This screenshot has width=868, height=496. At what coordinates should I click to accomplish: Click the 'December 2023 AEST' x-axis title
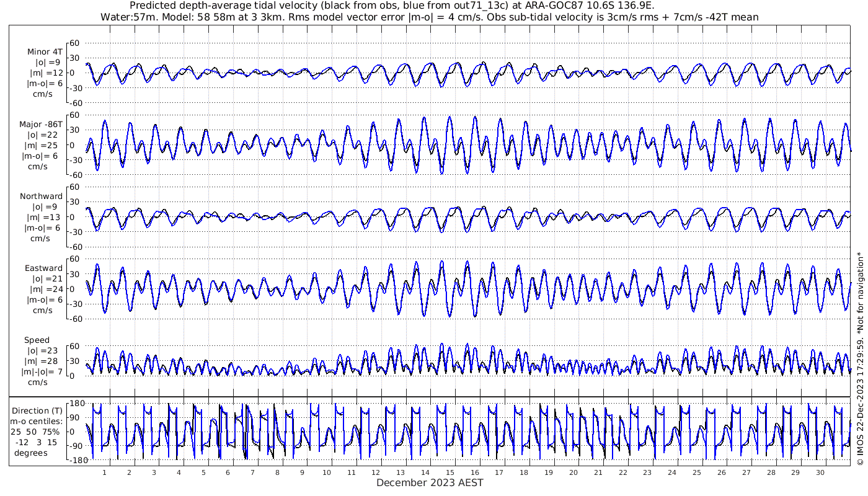pyautogui.click(x=430, y=482)
